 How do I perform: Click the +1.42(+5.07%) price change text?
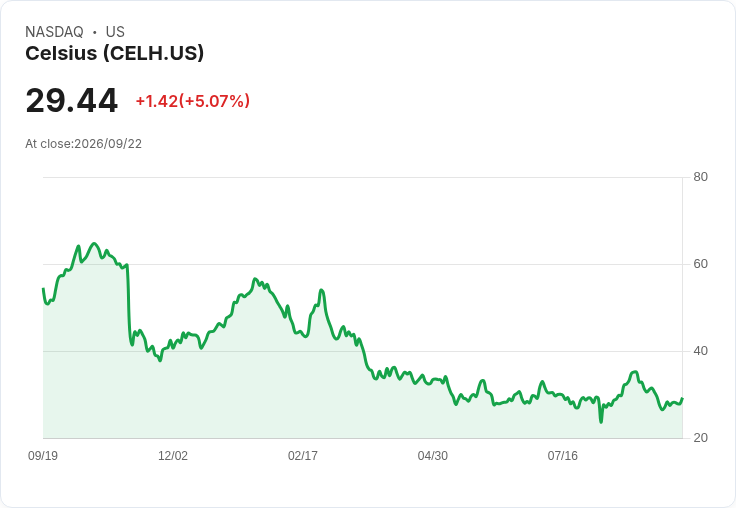tap(192, 101)
